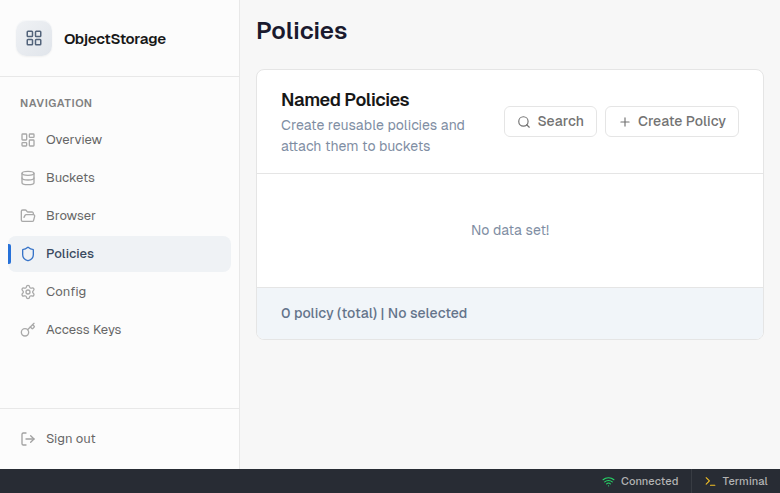Click the ObjectStorage grid logo icon
This screenshot has height=493, width=780.
point(34,39)
